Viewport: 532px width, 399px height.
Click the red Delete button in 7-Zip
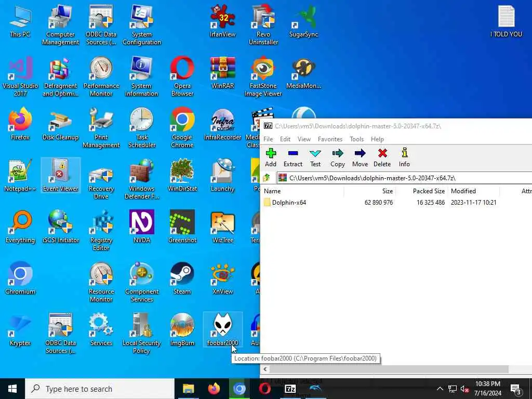click(x=382, y=158)
